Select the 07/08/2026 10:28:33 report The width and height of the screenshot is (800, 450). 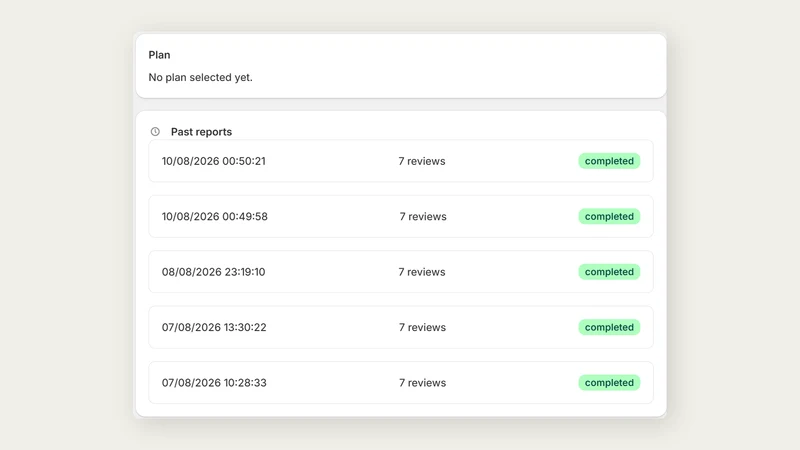pyautogui.click(x=401, y=383)
